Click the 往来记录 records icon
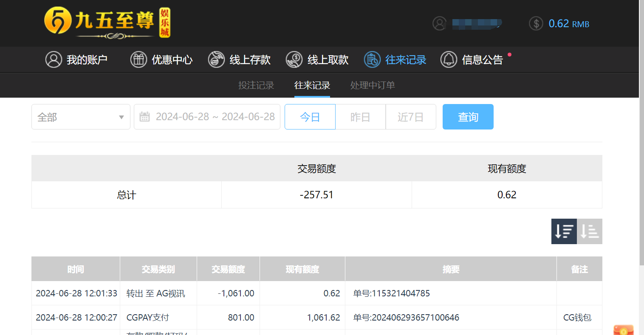Screen dimensions: 644x335 (372, 59)
